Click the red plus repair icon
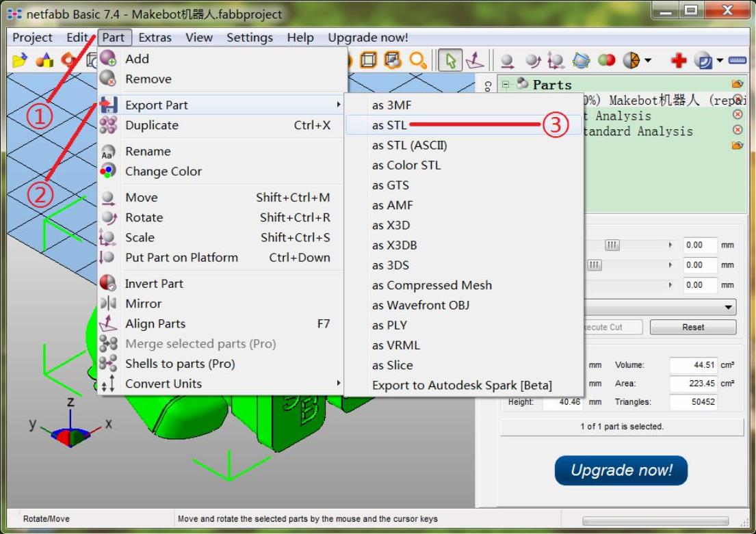The image size is (756, 534). tap(679, 60)
